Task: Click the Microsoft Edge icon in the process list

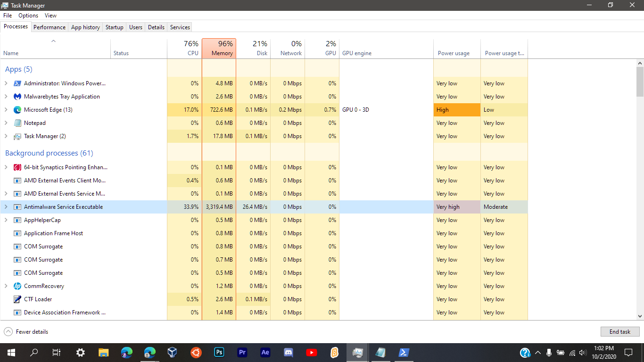Action: point(17,110)
